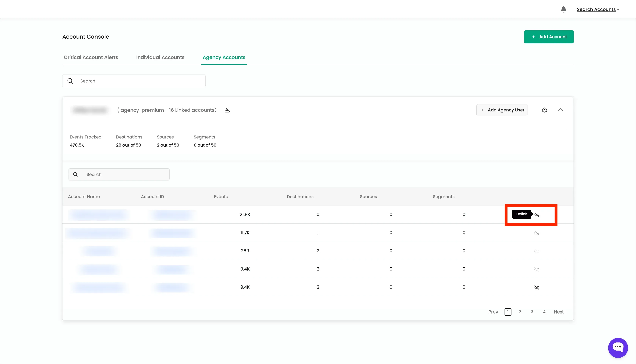Go to pagination page 3
636x364 pixels.
(x=532, y=312)
